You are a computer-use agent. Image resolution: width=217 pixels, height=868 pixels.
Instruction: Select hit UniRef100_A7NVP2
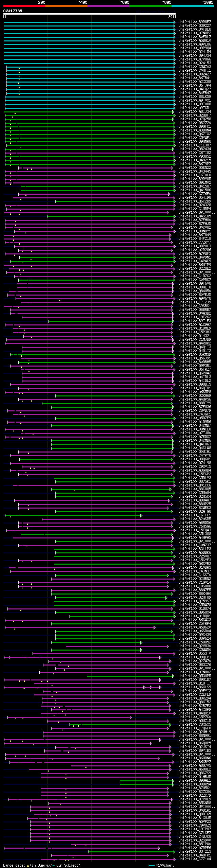coord(195,33)
